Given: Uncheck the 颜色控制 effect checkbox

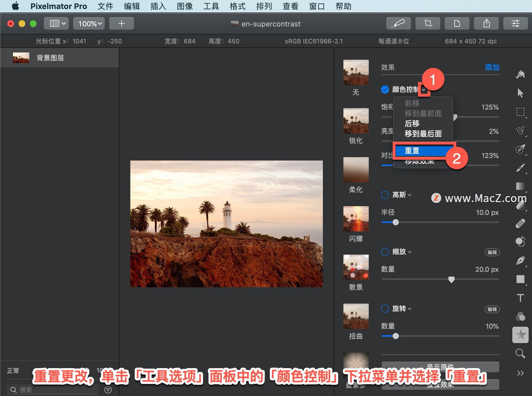Looking at the screenshot, I should tap(385, 89).
